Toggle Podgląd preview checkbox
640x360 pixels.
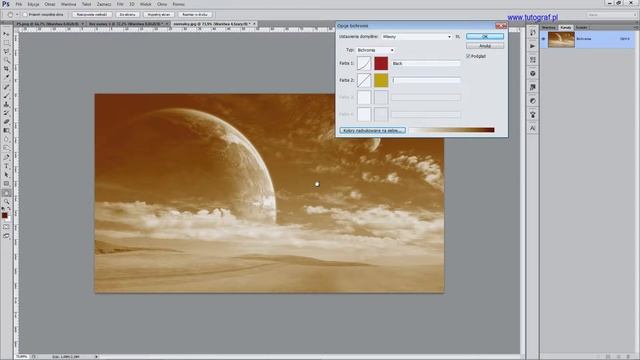coord(468,56)
